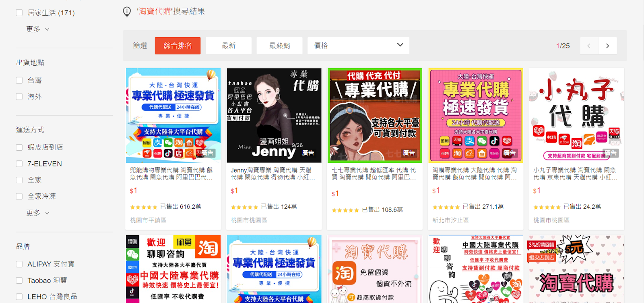Open the 蝦皮店到店 5元 淘寶代購 thumbnail

576,269
